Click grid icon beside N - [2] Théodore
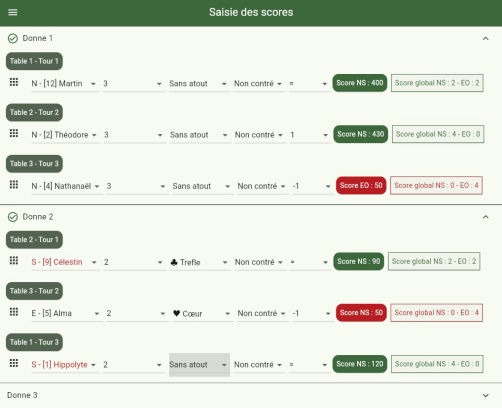The width and height of the screenshot is (502, 408). pos(14,134)
